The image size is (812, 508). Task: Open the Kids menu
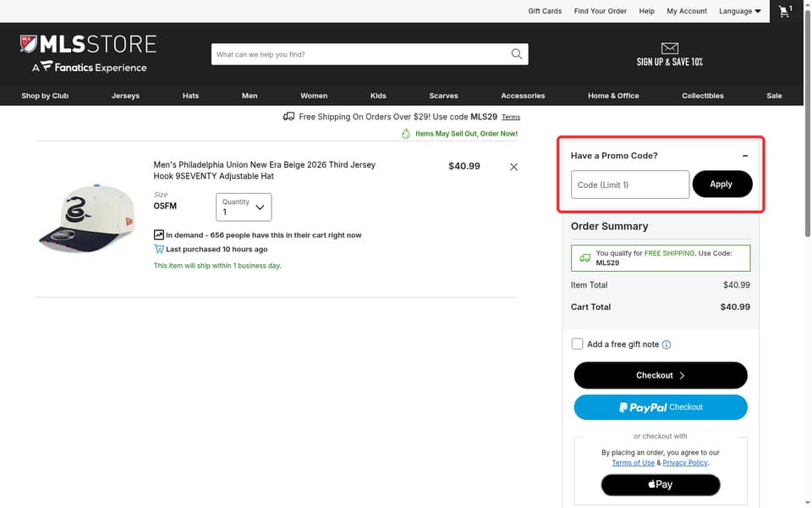click(378, 96)
